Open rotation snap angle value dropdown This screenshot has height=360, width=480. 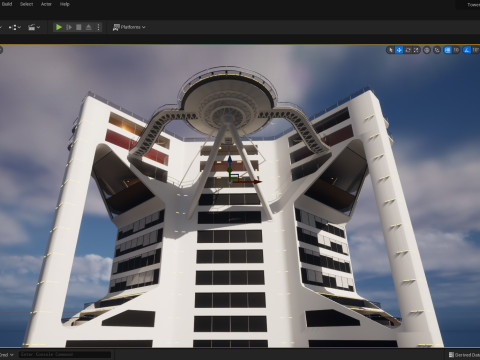[476, 50]
